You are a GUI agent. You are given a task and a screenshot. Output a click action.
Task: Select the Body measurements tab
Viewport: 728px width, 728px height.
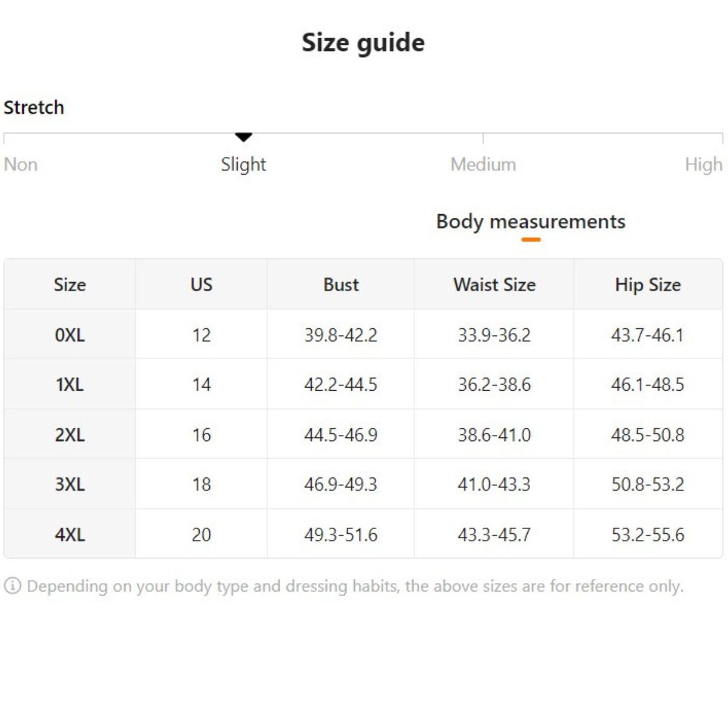tap(530, 221)
